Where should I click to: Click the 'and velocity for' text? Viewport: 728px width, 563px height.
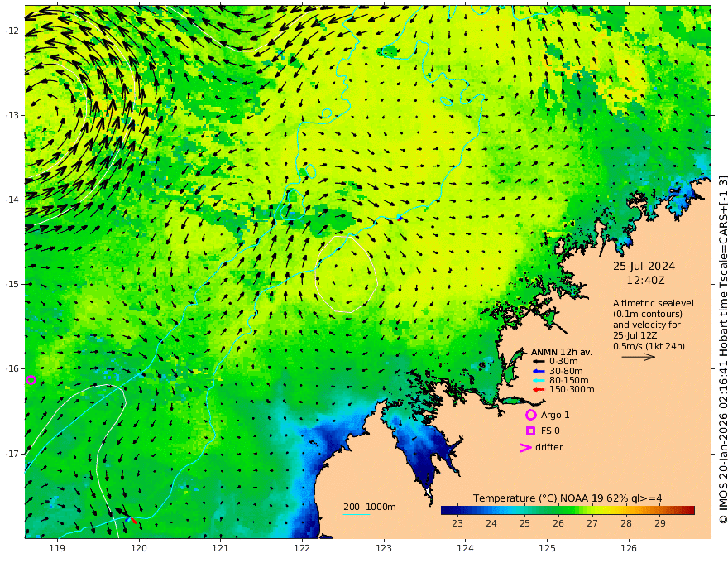[647, 325]
